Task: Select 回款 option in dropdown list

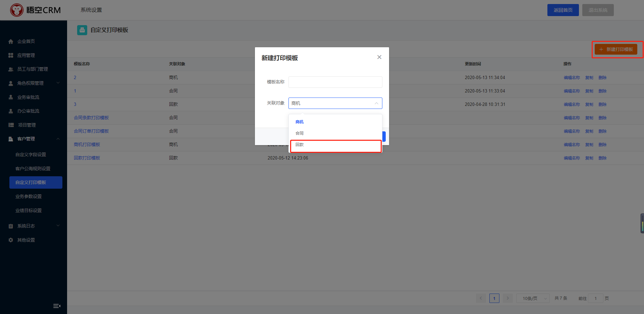Action: point(335,145)
